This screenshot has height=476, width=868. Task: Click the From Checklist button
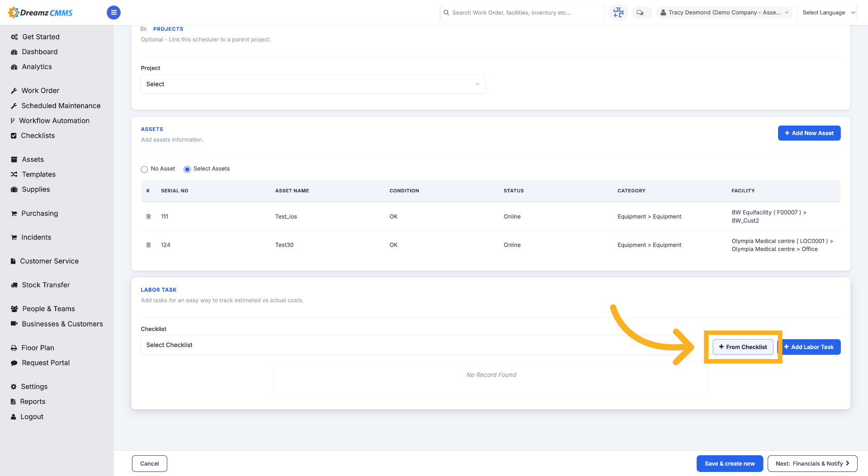[743, 347]
